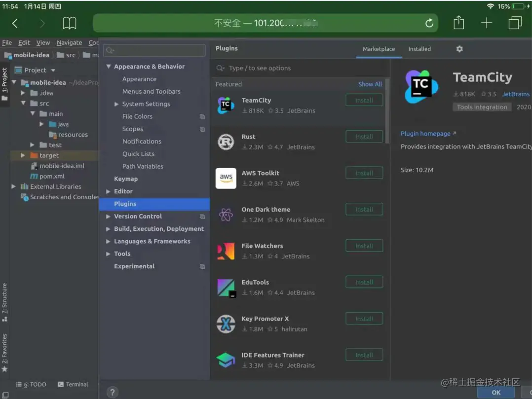Switch to the Installed tab
The image size is (532, 399).
click(x=419, y=49)
